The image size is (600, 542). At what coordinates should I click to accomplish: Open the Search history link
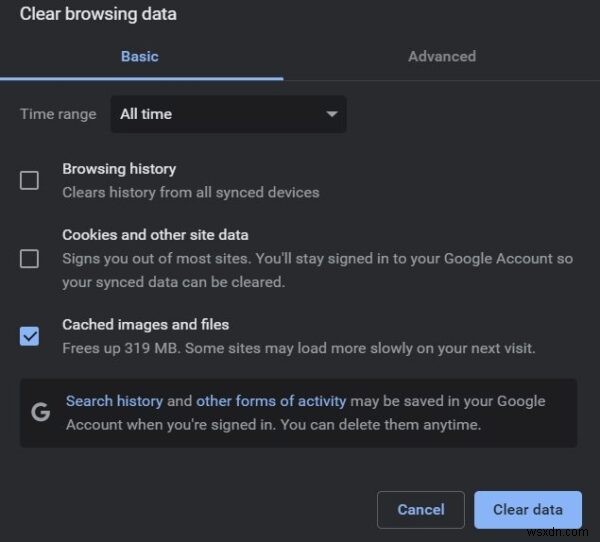[114, 401]
